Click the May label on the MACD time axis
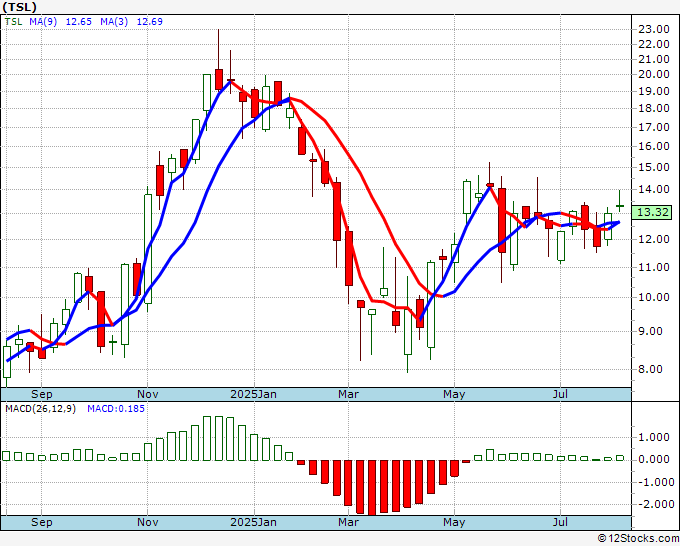The image size is (680, 546). tap(454, 522)
